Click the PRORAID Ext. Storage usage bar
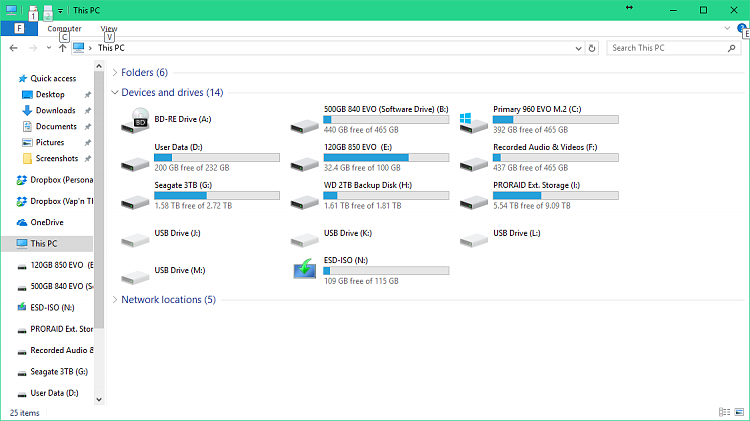 [x=556, y=195]
